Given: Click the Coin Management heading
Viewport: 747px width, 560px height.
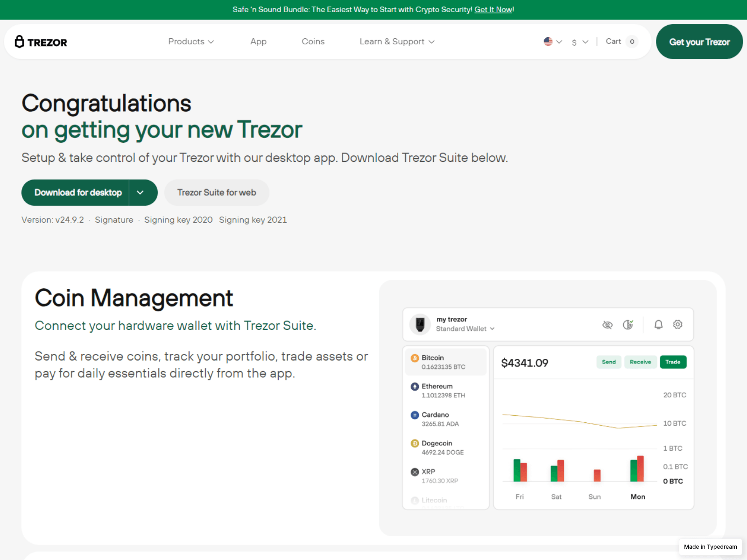Looking at the screenshot, I should (134, 298).
